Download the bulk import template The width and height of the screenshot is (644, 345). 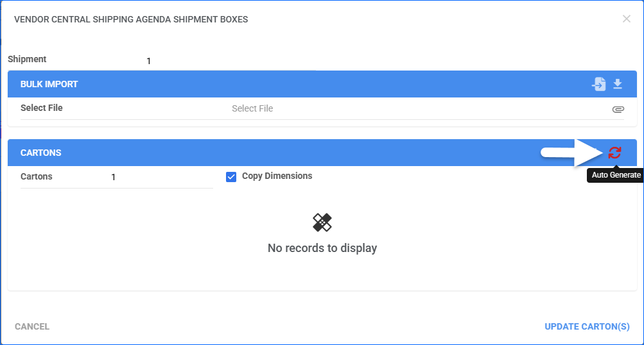click(x=618, y=84)
